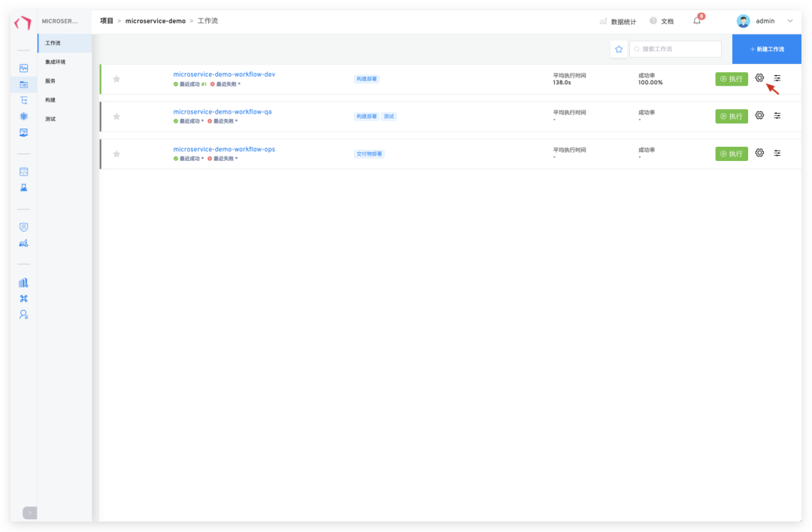Open the statistics chart icon in sidebar
Image resolution: width=812 pixels, height=532 pixels.
tap(24, 243)
